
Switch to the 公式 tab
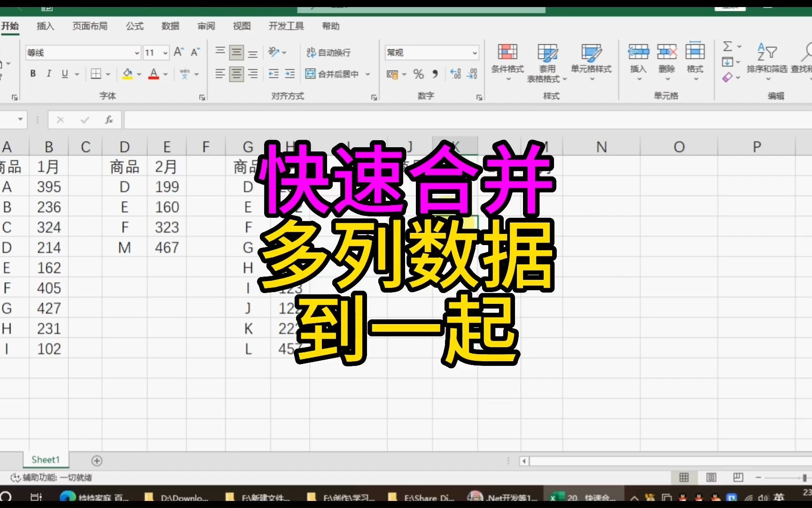point(134,26)
